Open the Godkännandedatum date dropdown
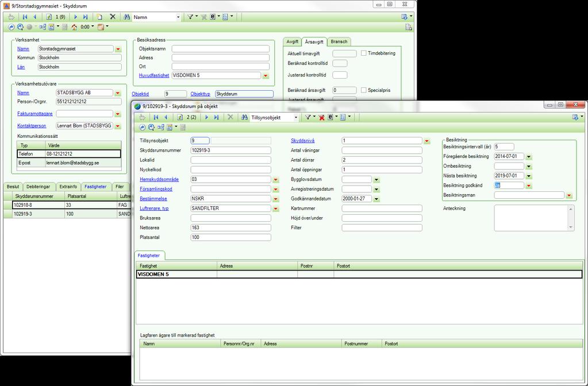This screenshot has width=588, height=386. click(x=376, y=199)
